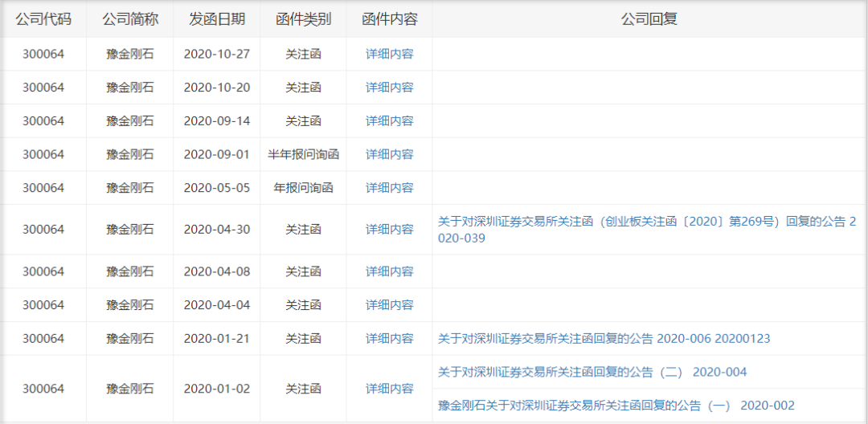
Task: Open 详细内容 link for 2020-04-04 letter
Action: point(389,304)
